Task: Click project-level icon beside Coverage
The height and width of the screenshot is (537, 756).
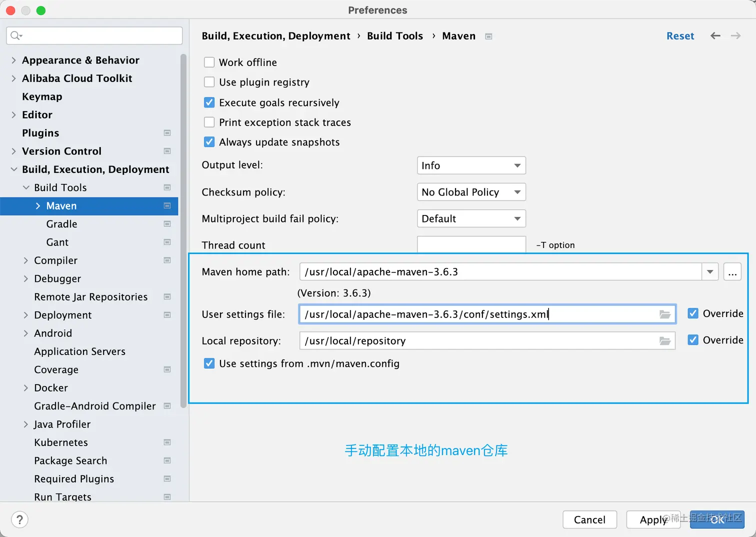Action: click(167, 369)
